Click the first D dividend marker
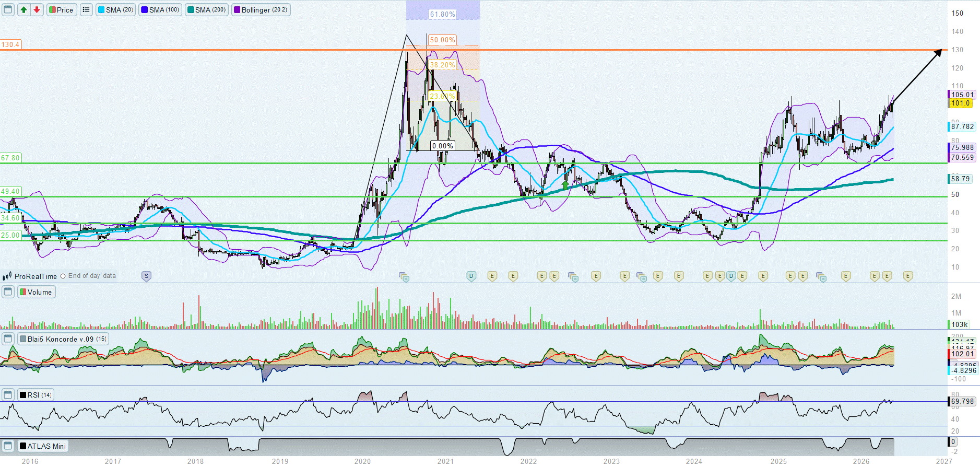980x466 pixels. point(471,276)
